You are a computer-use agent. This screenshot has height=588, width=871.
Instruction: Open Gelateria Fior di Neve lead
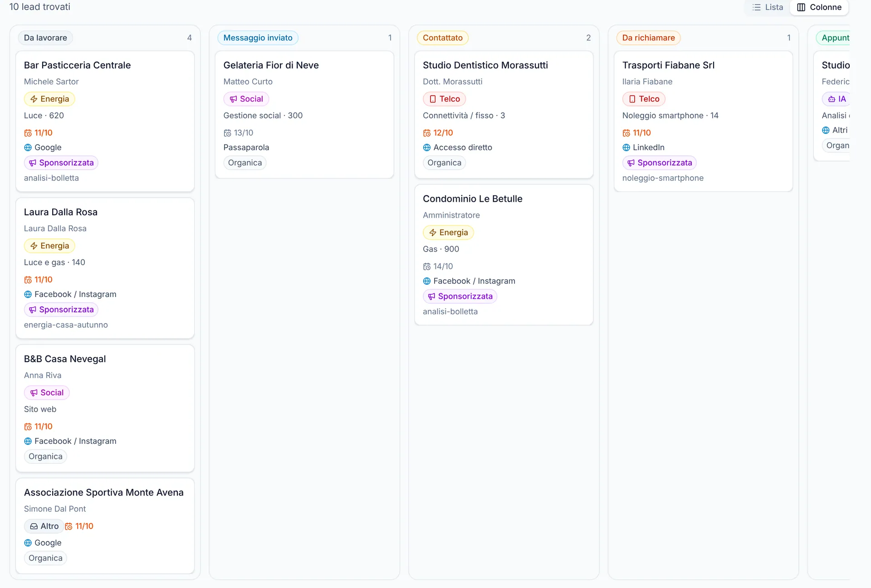pos(304,114)
